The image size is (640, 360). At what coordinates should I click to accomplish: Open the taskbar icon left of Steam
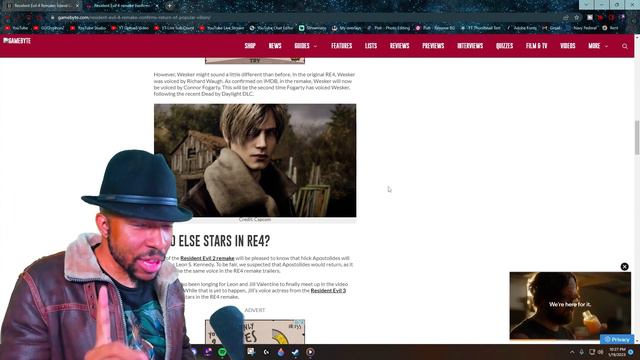pos(280,352)
